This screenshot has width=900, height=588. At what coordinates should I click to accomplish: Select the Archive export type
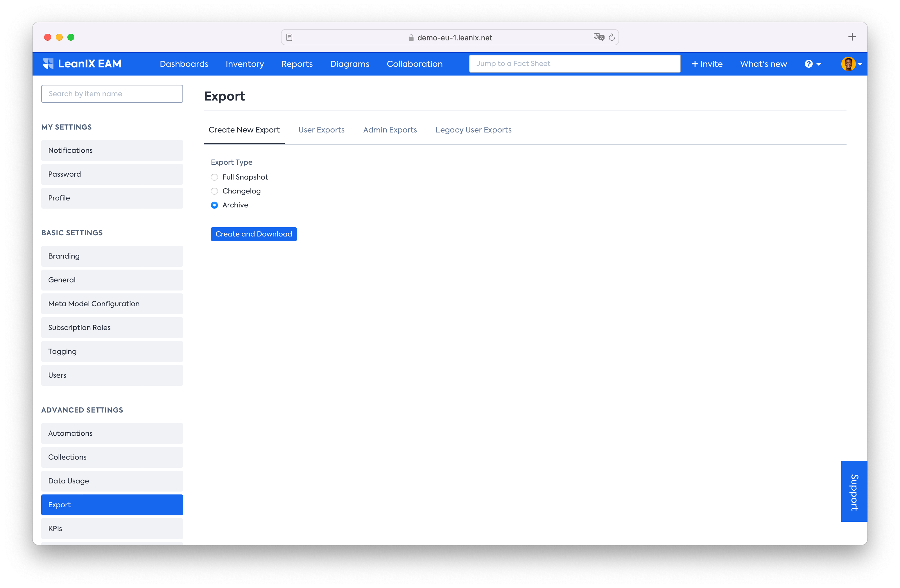(214, 205)
